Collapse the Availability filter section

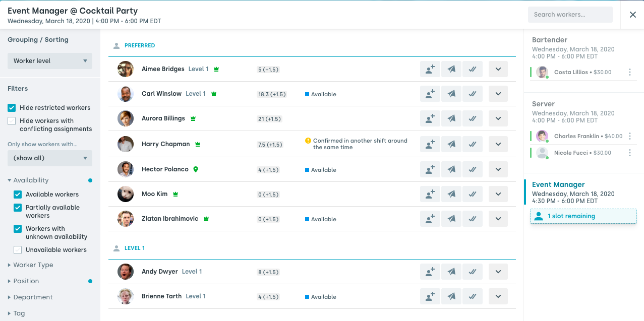tap(28, 180)
